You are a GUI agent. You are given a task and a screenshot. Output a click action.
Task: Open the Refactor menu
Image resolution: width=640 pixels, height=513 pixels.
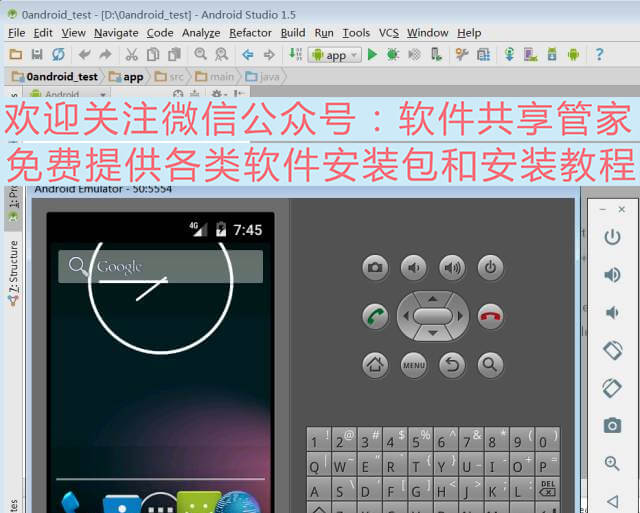pos(250,33)
